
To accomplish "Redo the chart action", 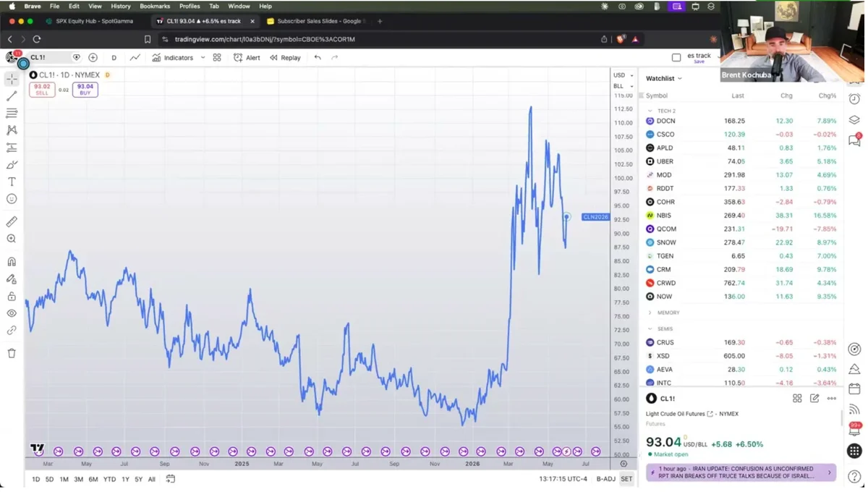I will (335, 57).
